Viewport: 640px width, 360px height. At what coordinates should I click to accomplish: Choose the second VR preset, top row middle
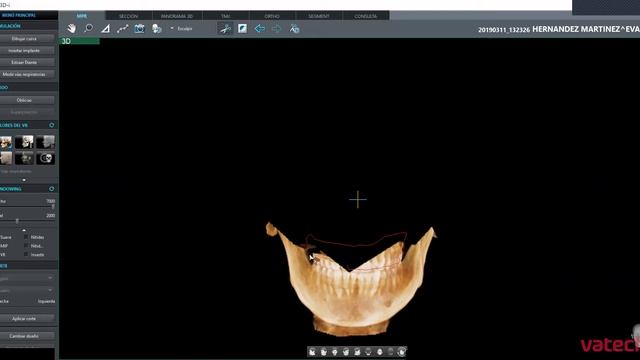tap(24, 142)
